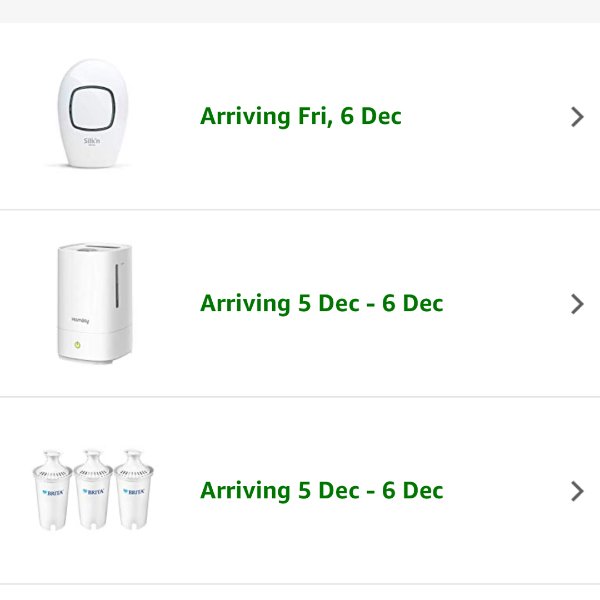Image resolution: width=600 pixels, height=600 pixels.
Task: Click the blue Brita label on the left filter
Action: [52, 492]
